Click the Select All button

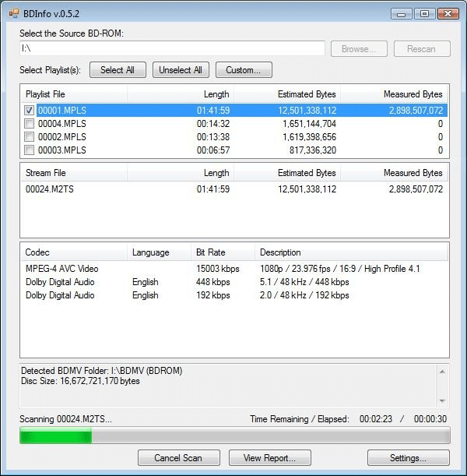click(x=118, y=70)
